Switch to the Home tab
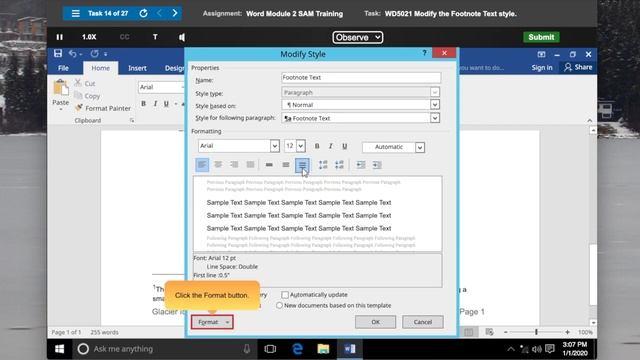This screenshot has width=640, height=360. click(x=100, y=68)
